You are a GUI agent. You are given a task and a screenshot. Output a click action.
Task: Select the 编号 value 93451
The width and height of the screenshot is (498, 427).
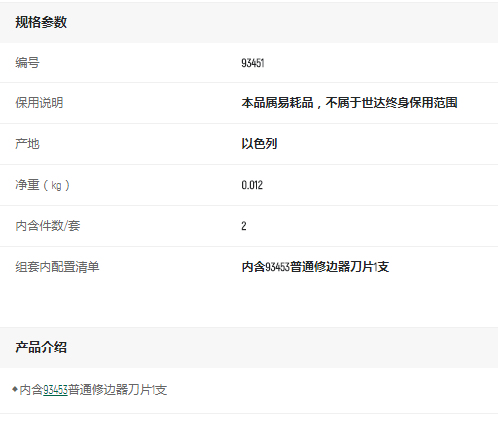pyautogui.click(x=253, y=63)
